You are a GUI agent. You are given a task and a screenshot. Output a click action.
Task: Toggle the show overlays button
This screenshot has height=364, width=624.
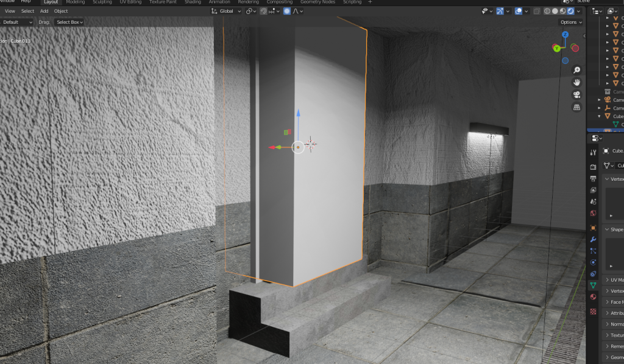pyautogui.click(x=517, y=11)
